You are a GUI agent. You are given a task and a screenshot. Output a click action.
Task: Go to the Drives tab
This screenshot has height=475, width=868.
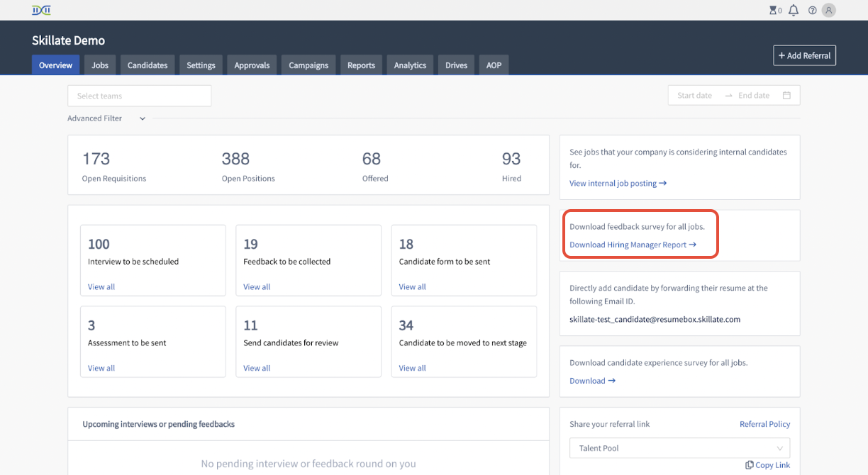[456, 65]
